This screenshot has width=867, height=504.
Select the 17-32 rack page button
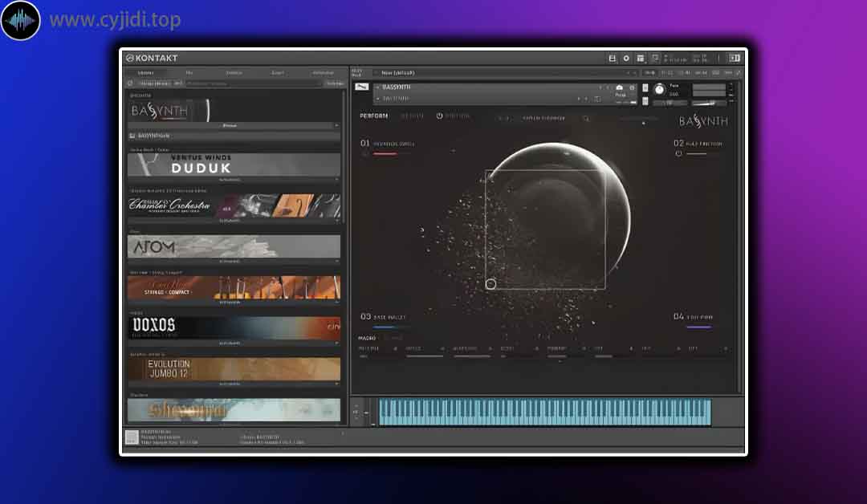pos(667,73)
